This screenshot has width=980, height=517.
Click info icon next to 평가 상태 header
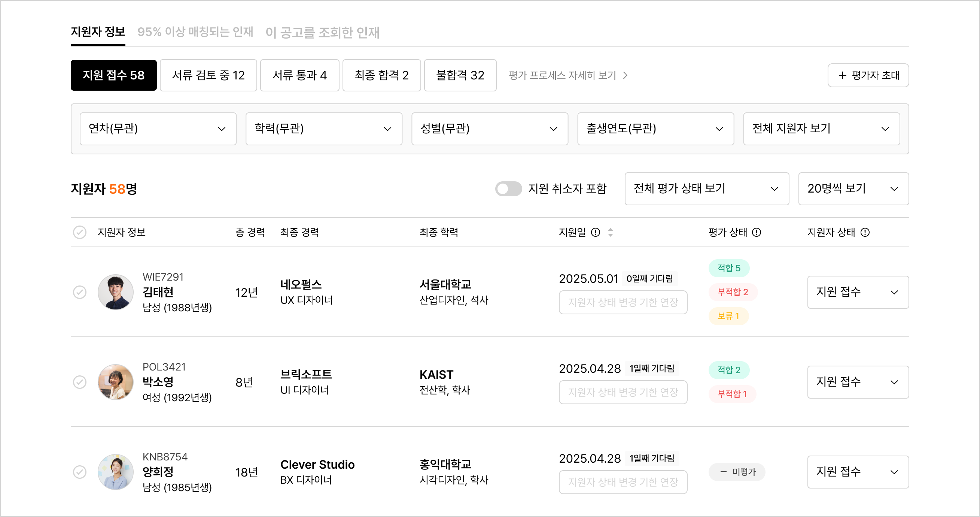coord(757,232)
